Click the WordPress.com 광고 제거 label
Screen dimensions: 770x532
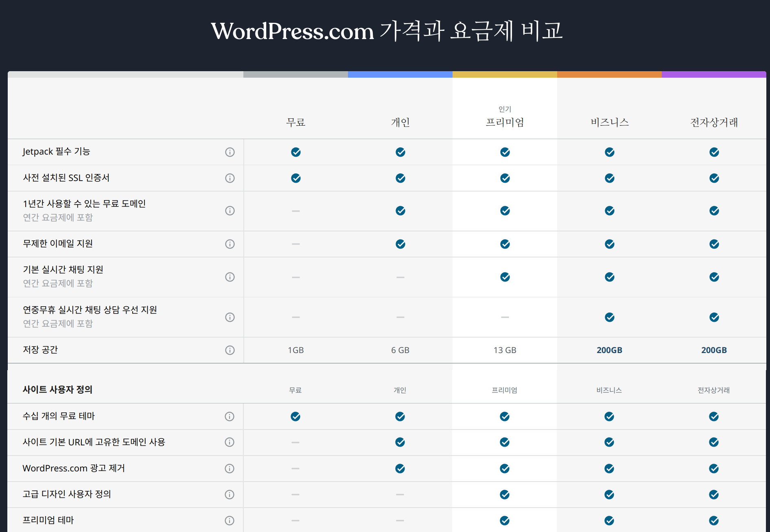pyautogui.click(x=74, y=468)
